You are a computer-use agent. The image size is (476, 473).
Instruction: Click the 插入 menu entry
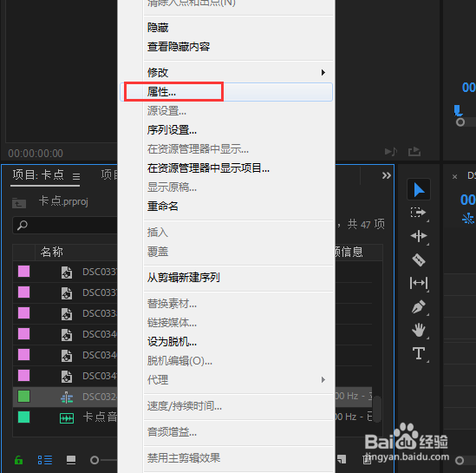226,233
